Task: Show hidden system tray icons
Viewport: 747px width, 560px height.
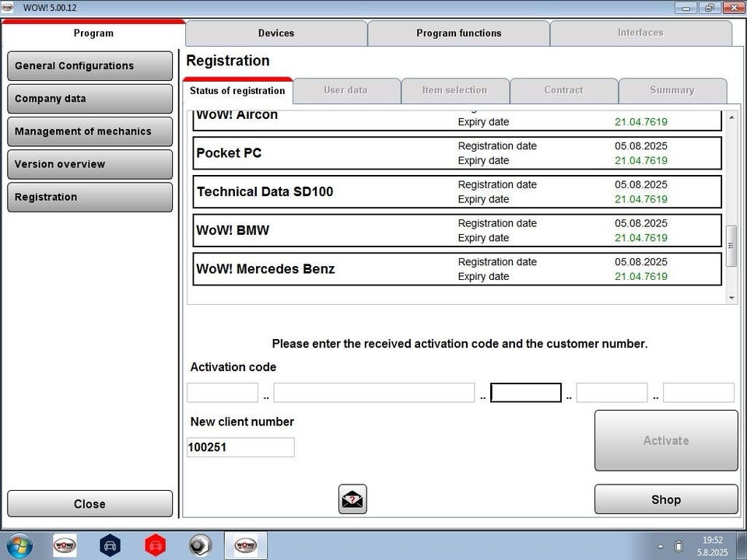Action: [661, 546]
